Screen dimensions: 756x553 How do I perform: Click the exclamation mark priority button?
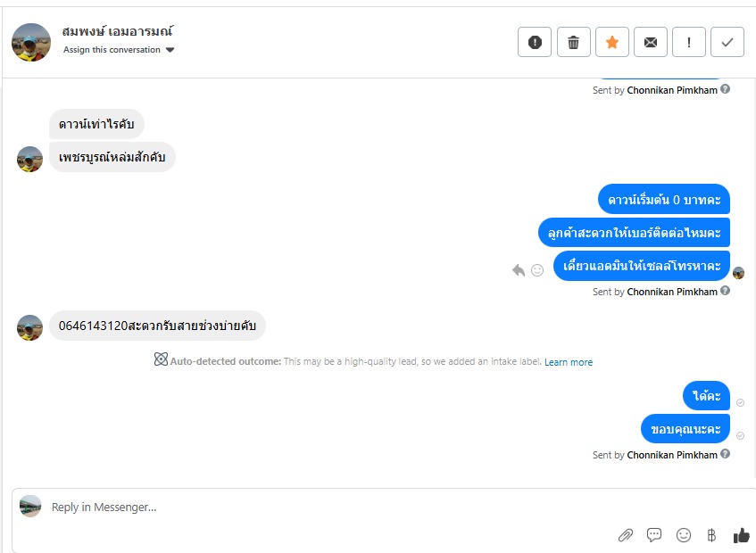689,42
